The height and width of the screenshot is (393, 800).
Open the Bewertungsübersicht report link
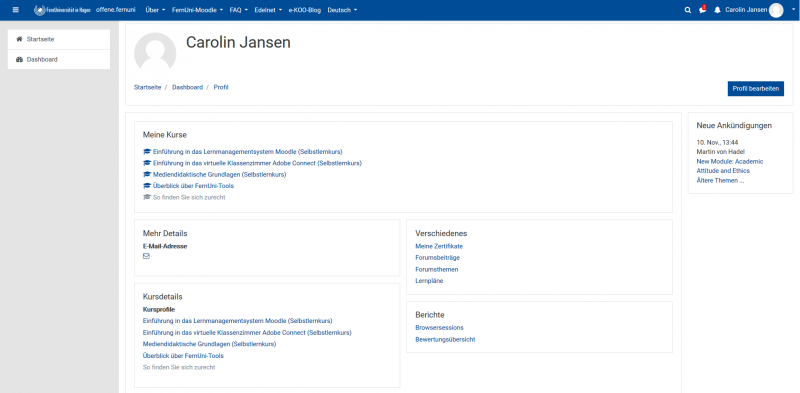(x=445, y=339)
